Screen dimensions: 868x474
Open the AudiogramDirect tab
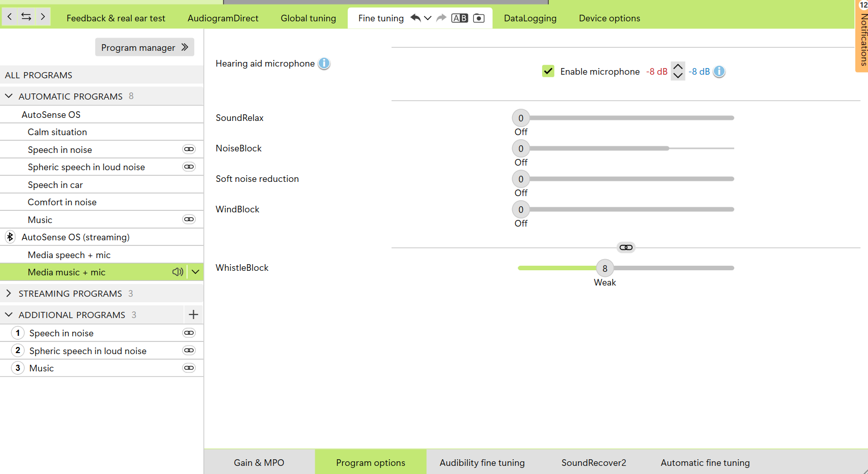pyautogui.click(x=223, y=18)
